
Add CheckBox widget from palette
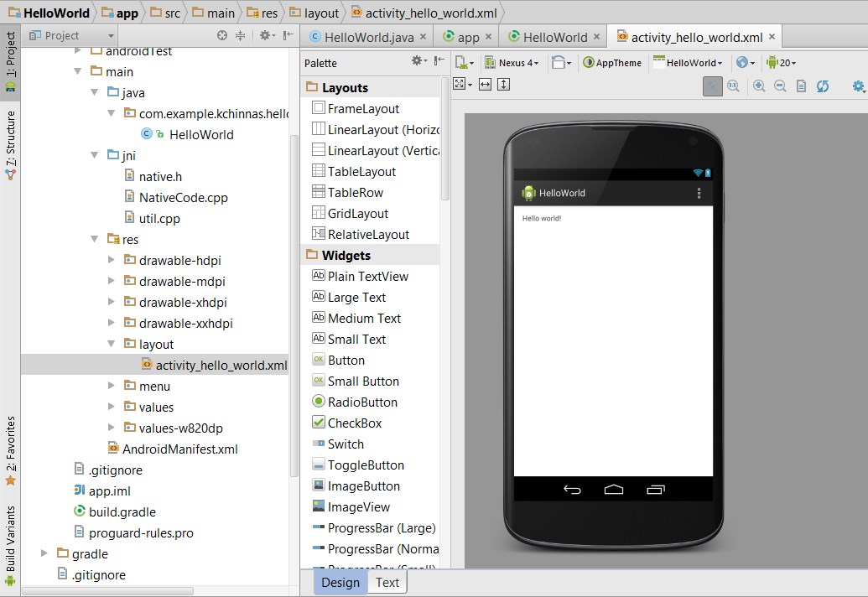coord(354,423)
